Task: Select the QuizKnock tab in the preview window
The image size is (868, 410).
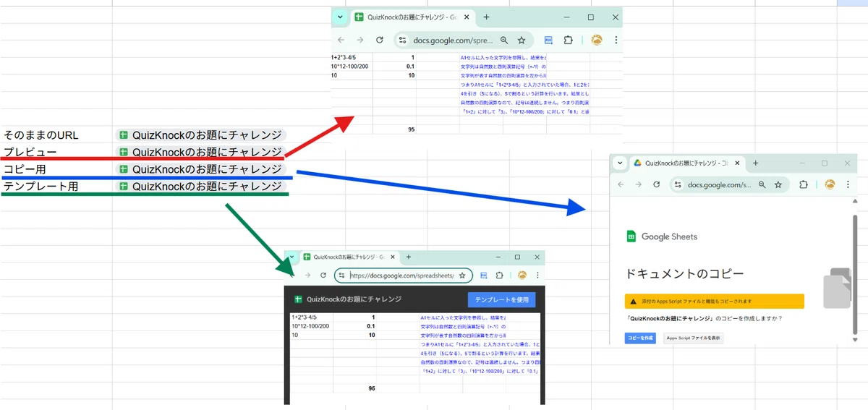Action: click(x=412, y=17)
